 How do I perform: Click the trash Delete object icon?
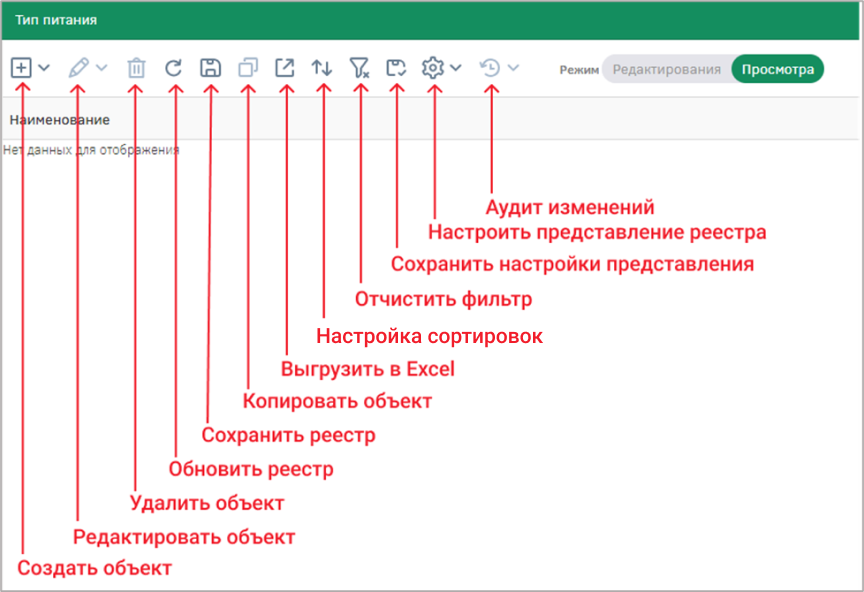(x=136, y=68)
